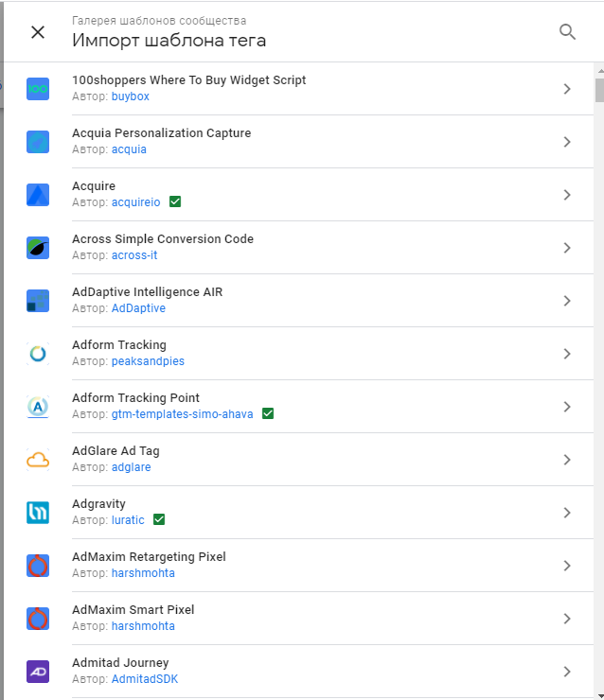This screenshot has width=604, height=700.
Task: Click the AdGlare cloud icon
Action: [38, 460]
